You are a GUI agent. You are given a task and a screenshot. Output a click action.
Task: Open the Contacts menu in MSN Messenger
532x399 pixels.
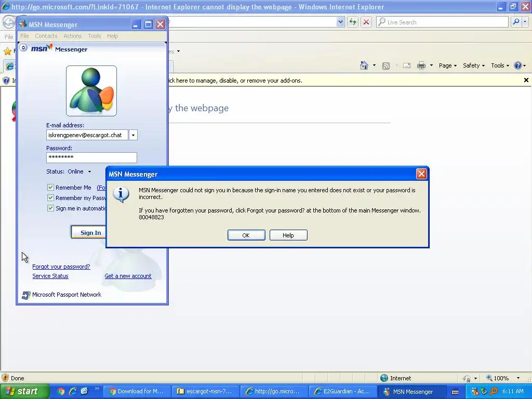46,36
